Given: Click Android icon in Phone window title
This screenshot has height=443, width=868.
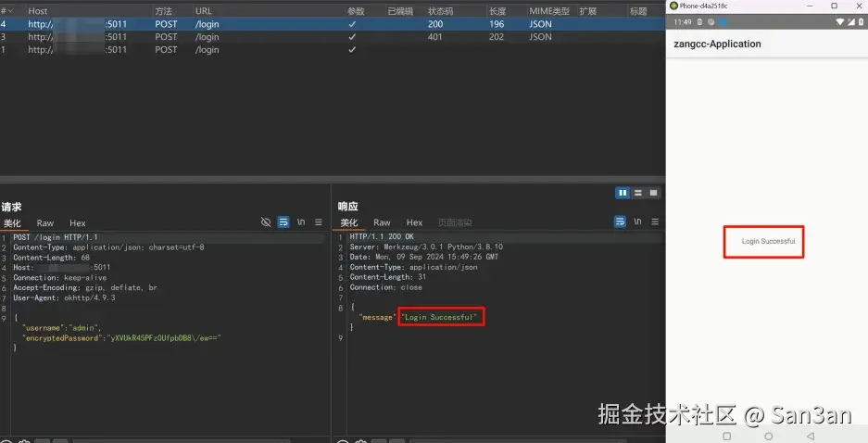Looking at the screenshot, I should tap(673, 6).
